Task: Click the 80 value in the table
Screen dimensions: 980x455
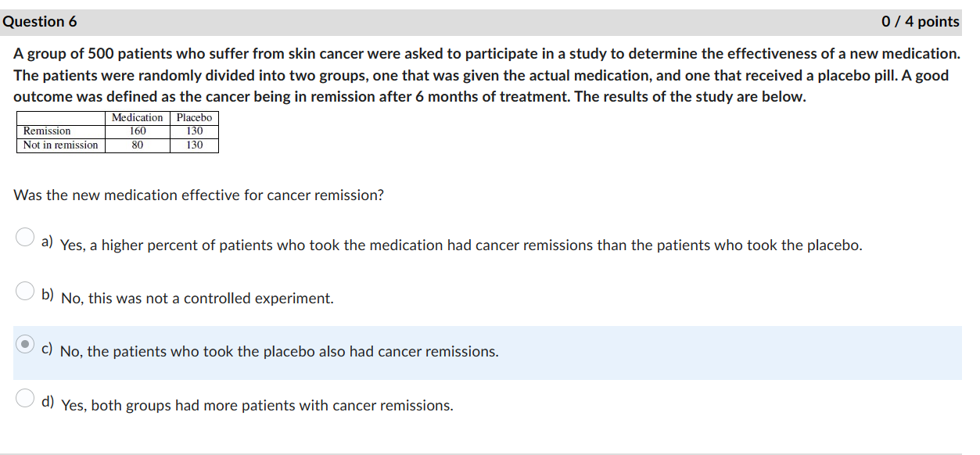Action: 137,145
